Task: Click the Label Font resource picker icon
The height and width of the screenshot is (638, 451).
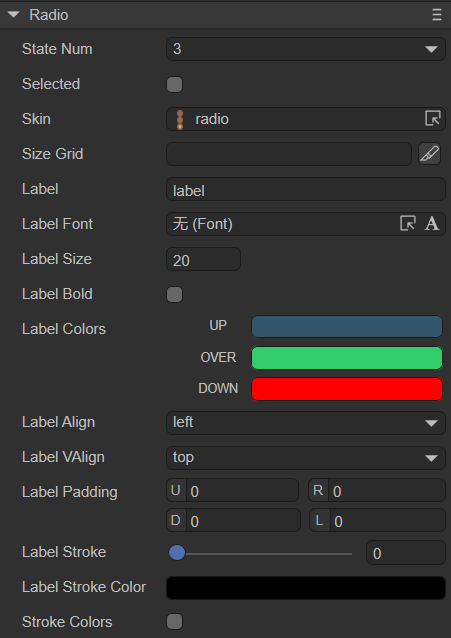Action: coord(407,223)
